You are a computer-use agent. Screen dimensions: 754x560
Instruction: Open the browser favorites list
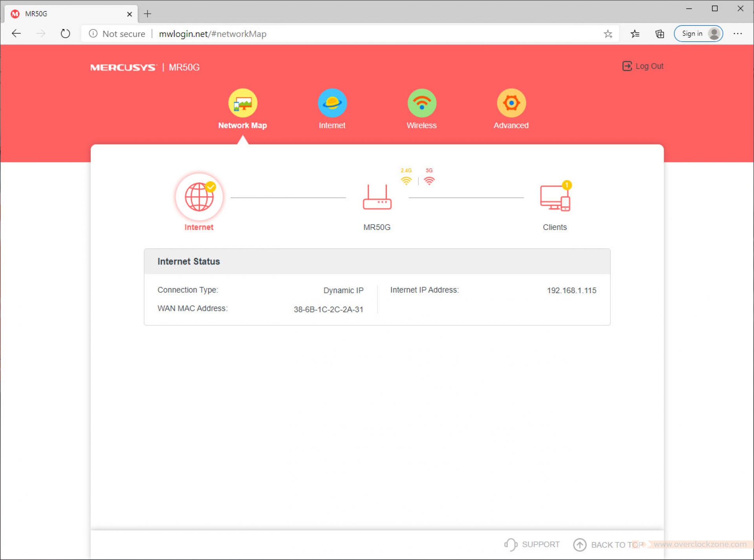coord(635,34)
